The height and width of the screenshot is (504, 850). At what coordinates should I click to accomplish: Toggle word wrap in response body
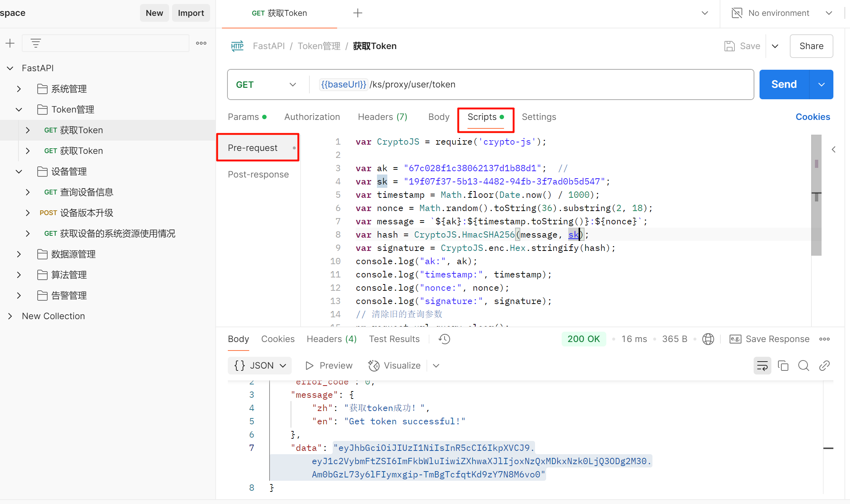[x=762, y=366]
